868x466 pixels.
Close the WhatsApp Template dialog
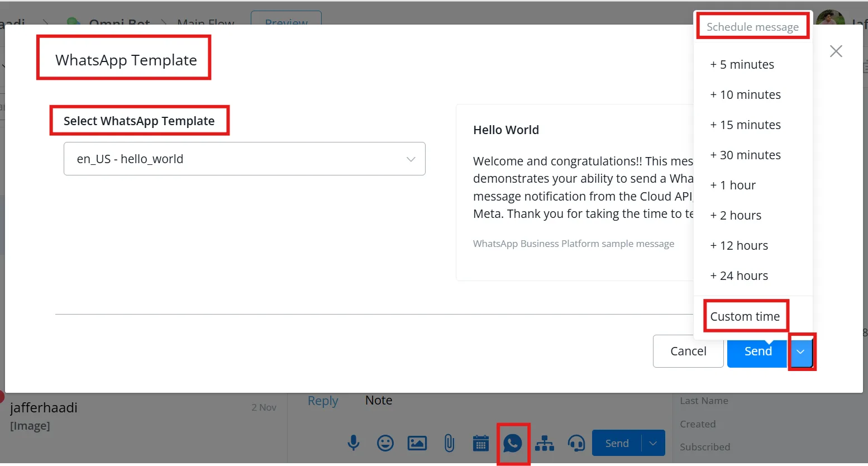coord(836,51)
